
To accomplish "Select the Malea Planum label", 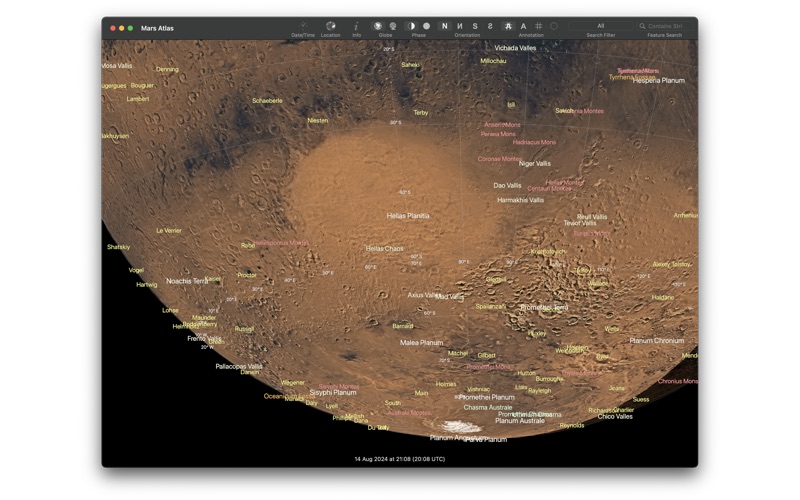I will pos(421,343).
